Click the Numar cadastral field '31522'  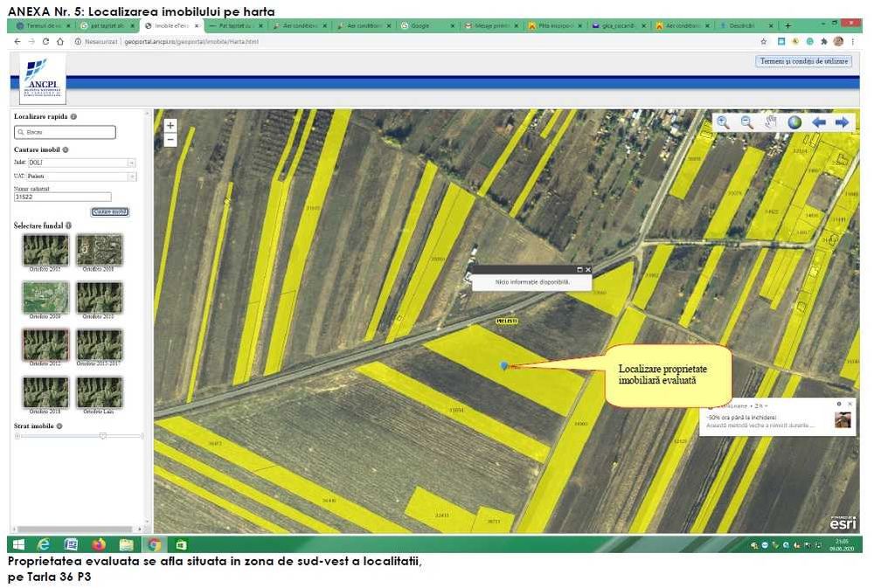pyautogui.click(x=62, y=197)
